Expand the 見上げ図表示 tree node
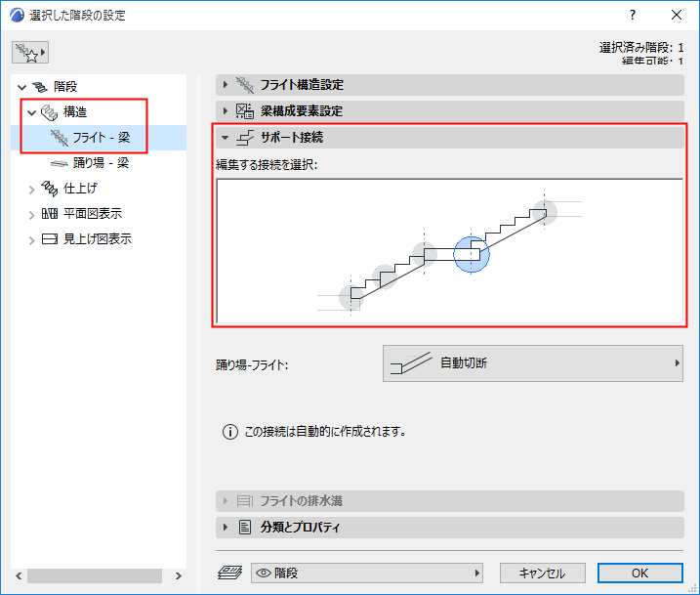This screenshot has width=700, height=595. click(31, 240)
